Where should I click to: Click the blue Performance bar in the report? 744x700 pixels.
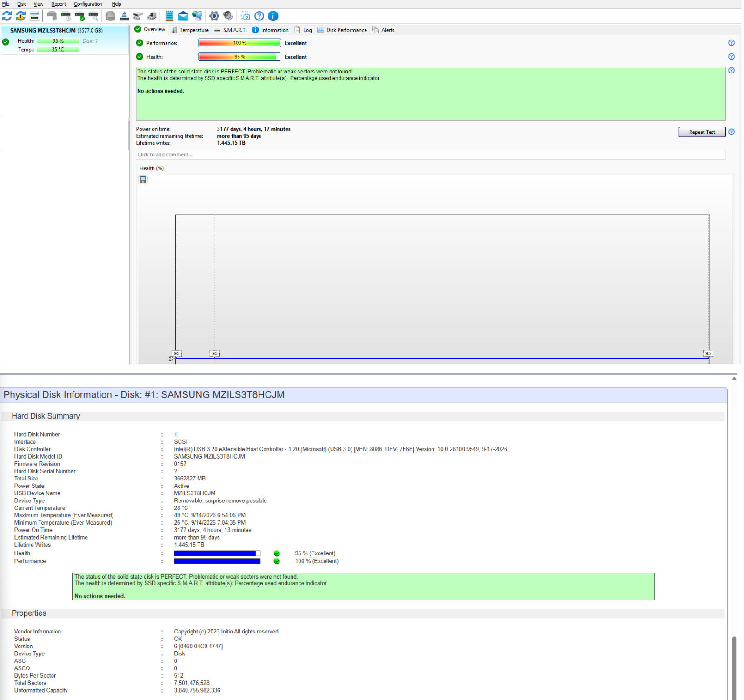pyautogui.click(x=217, y=561)
